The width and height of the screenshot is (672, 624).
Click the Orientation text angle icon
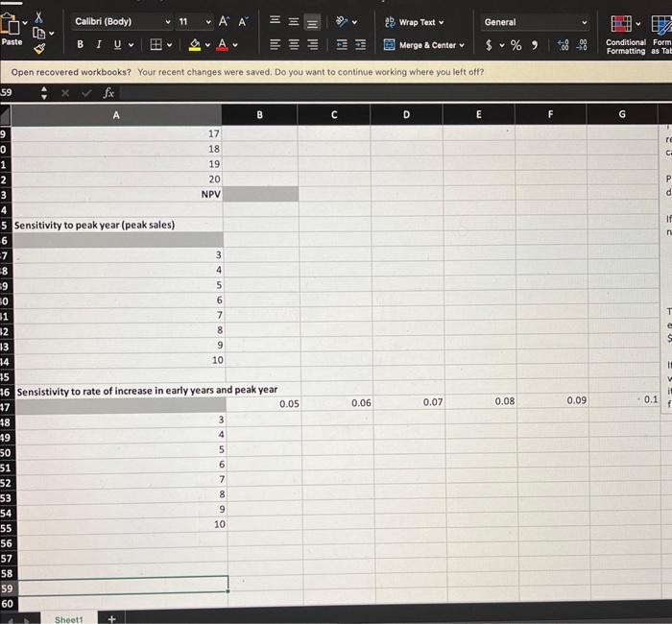click(x=342, y=21)
